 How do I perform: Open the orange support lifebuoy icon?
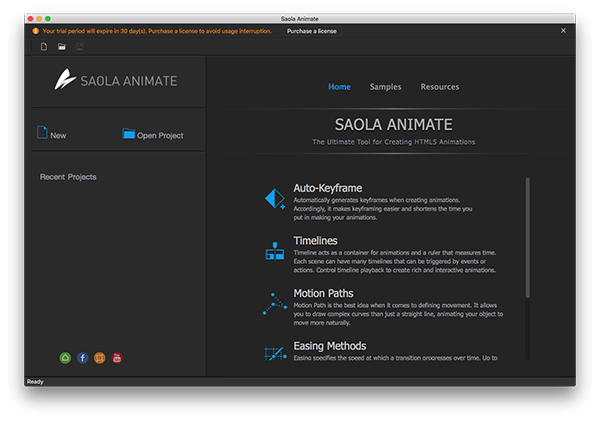click(x=99, y=358)
